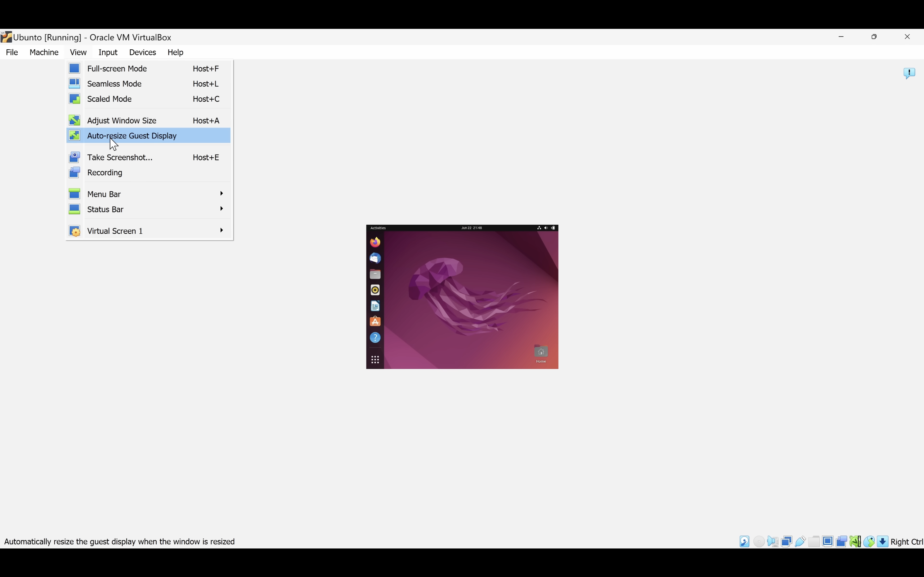Click the hard disk status bar icon
This screenshot has width=924, height=577.
[x=745, y=541]
